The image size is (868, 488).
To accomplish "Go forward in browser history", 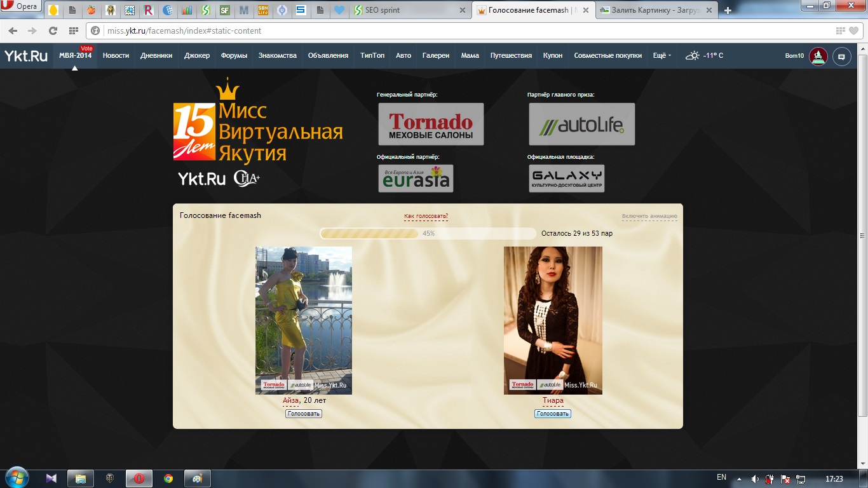I will click(x=32, y=30).
